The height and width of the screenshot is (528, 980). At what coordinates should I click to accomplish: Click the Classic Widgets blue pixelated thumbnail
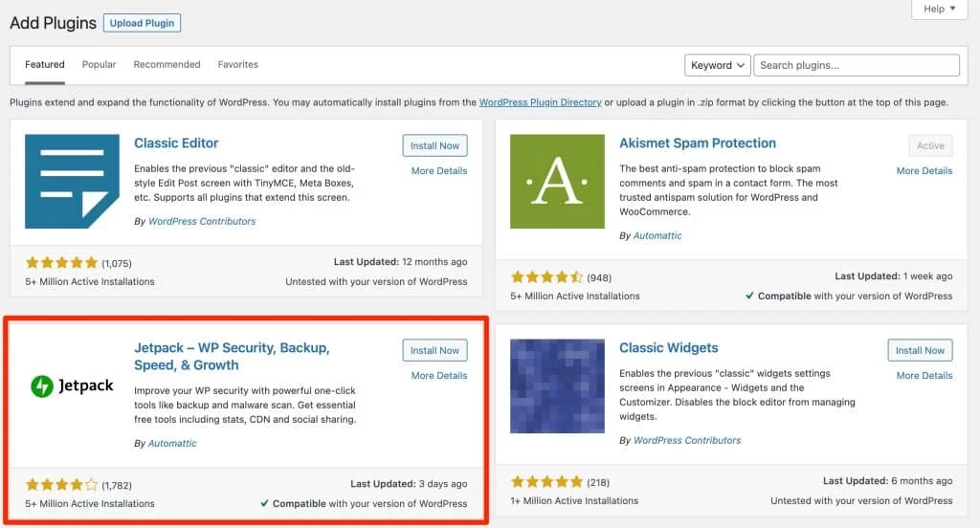click(557, 386)
